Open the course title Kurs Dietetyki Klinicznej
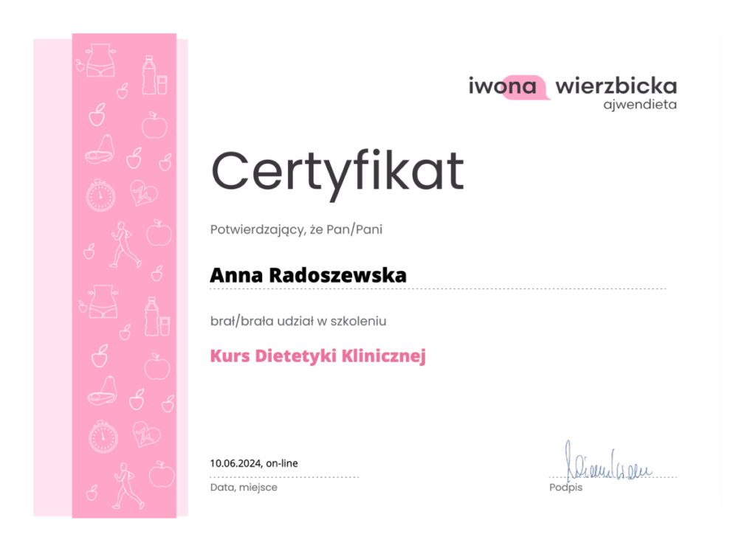The width and height of the screenshot is (756, 551). 317,355
